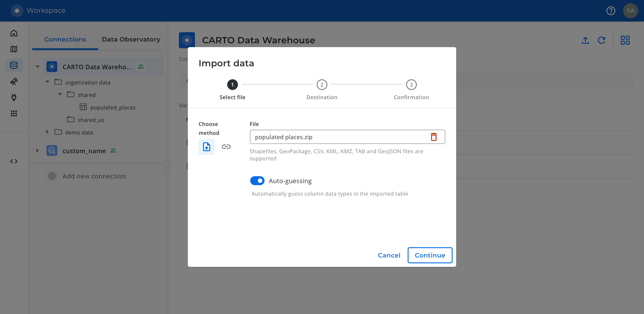644x314 pixels.
Task: Collapse the shared folder arrow
Action: click(60, 94)
